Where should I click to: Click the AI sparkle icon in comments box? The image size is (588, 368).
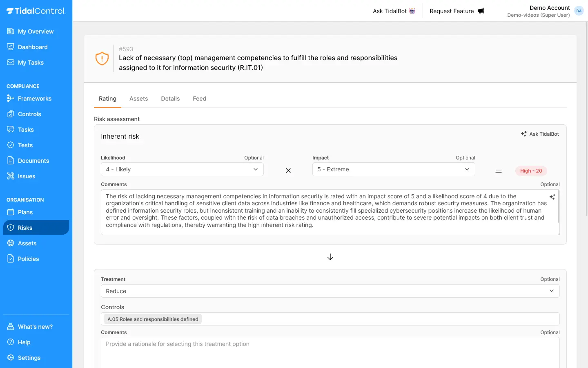tap(552, 197)
